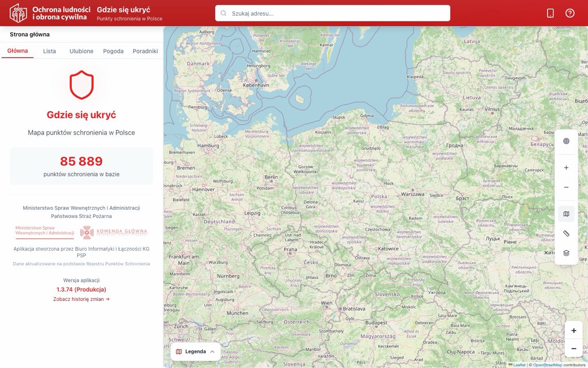Click the version text 1.3.74 (Produkcja)
This screenshot has height=368, width=588.
point(81,290)
